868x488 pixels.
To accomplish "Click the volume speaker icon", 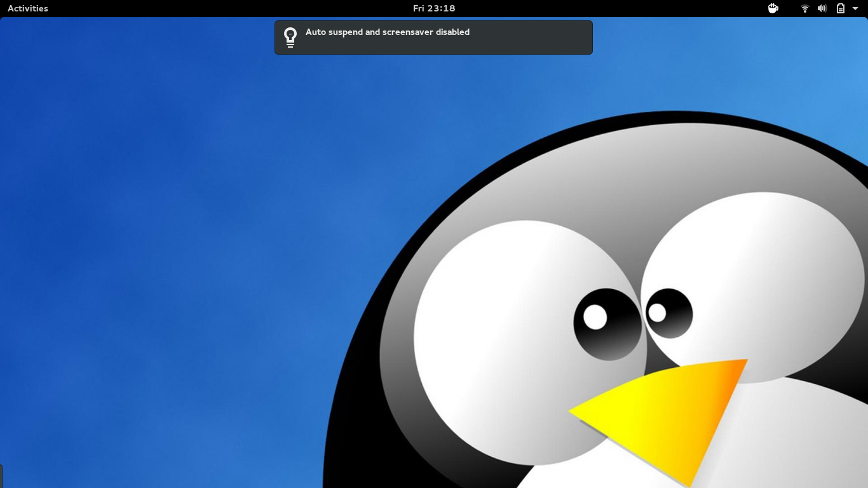I will (822, 8).
